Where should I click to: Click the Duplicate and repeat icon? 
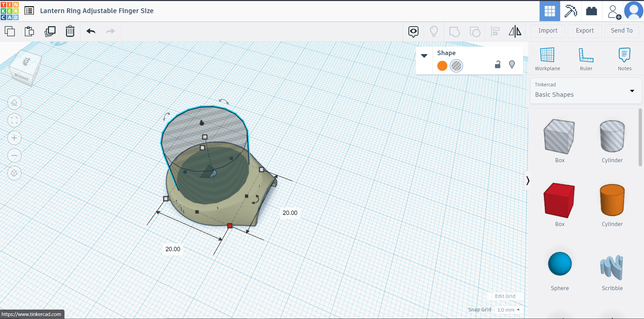pos(50,31)
